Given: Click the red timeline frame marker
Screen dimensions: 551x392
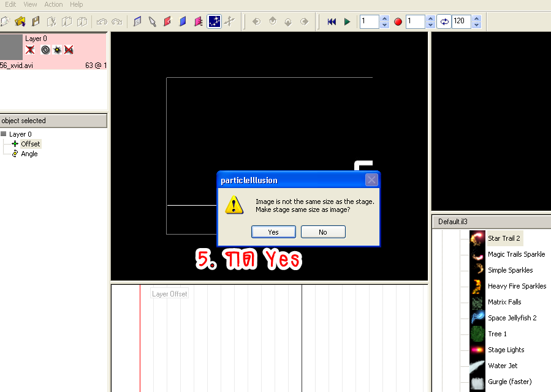Looking at the screenshot, I should (x=140, y=338).
